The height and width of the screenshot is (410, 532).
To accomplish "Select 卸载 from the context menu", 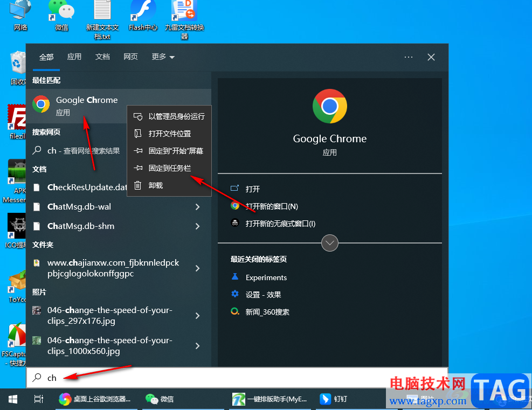I will [169, 185].
